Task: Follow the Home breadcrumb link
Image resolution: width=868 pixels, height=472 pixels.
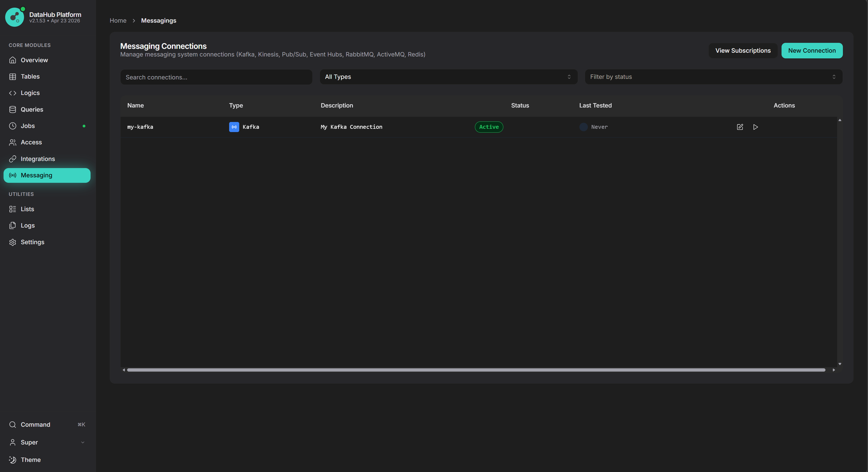Action: point(118,20)
